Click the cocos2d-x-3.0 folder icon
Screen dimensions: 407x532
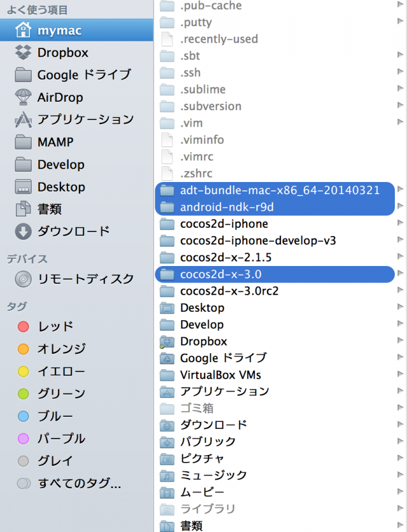[167, 274]
